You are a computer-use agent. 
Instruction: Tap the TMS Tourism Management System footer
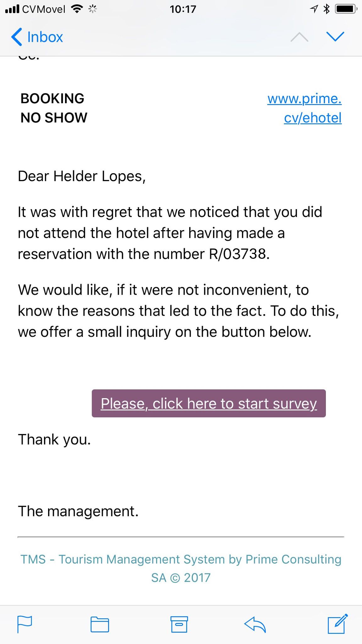(181, 568)
